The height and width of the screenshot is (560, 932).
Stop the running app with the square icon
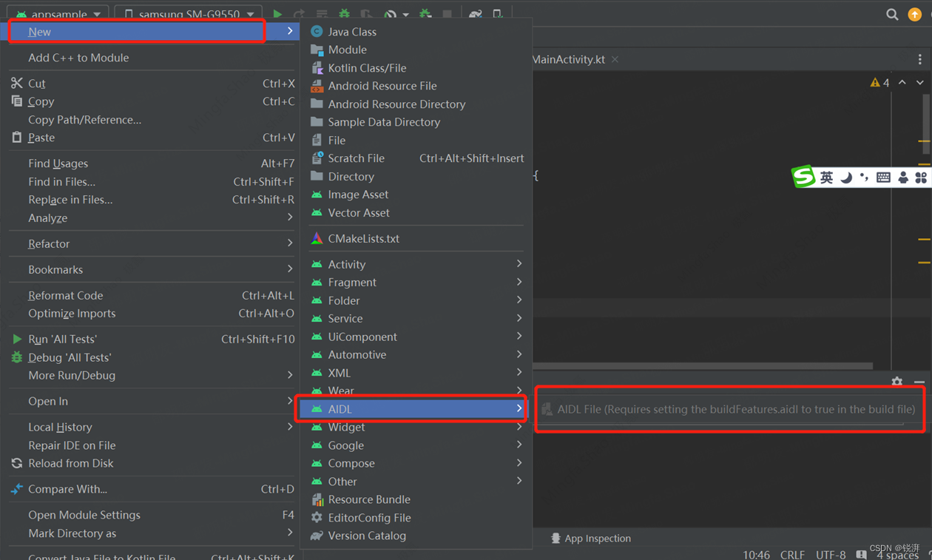click(x=448, y=13)
